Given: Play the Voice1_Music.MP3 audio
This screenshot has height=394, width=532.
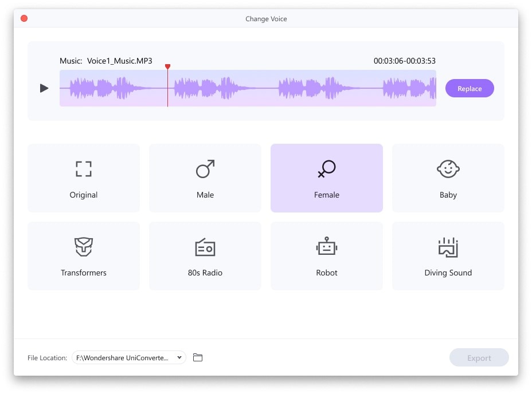Looking at the screenshot, I should coord(44,88).
